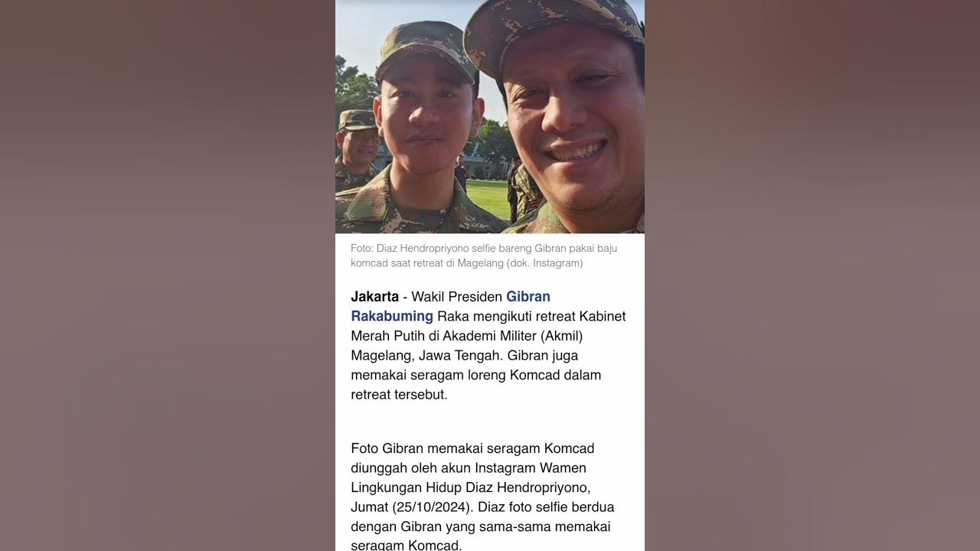Image resolution: width=980 pixels, height=551 pixels.
Task: Click "Lingkungan Hidup Diaz Hendropriyono" text
Action: pyautogui.click(x=470, y=487)
